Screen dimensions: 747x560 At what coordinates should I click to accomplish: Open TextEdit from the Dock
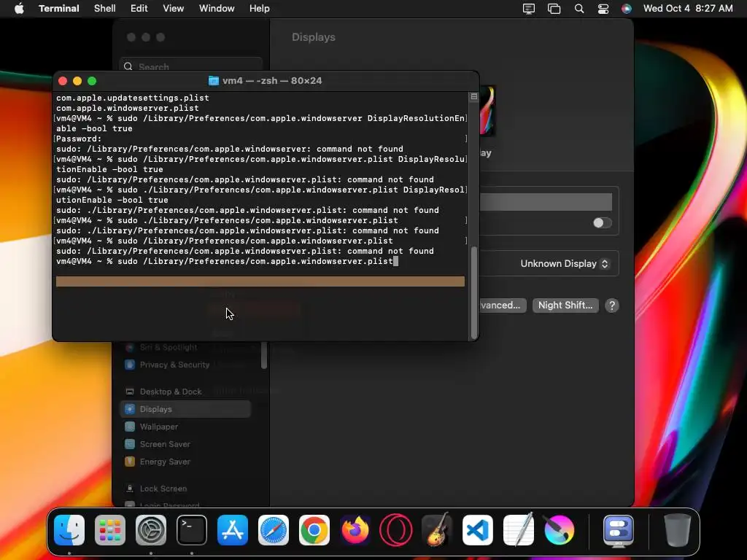pos(519,530)
